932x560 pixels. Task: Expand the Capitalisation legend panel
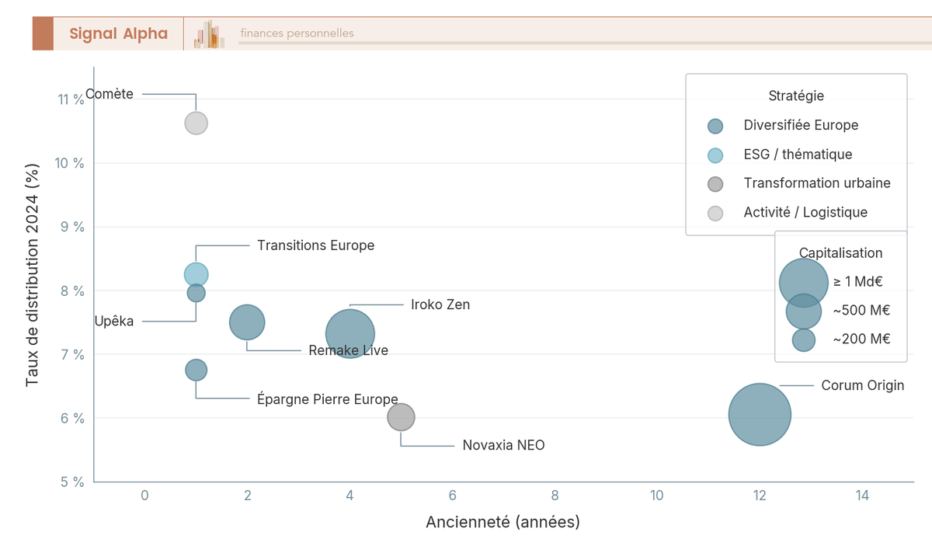coord(841,252)
